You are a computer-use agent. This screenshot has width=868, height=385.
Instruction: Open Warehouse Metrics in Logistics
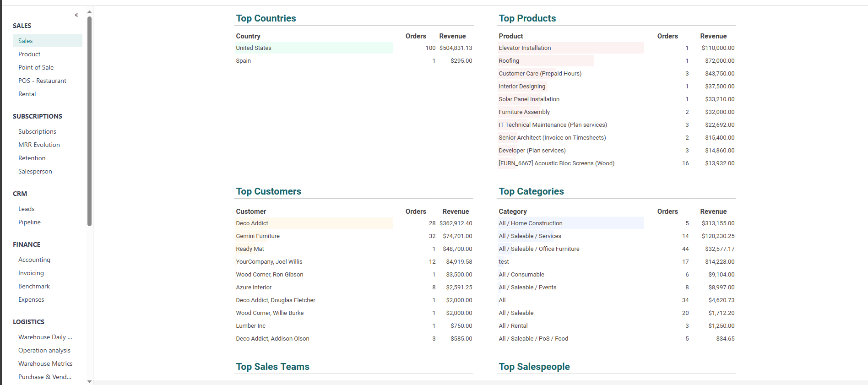tap(45, 363)
